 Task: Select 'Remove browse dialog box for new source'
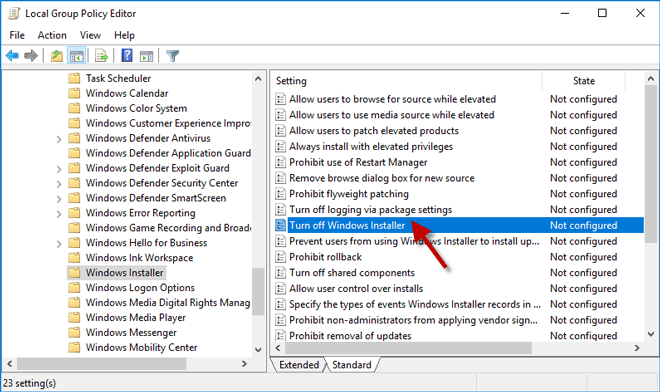(x=382, y=178)
